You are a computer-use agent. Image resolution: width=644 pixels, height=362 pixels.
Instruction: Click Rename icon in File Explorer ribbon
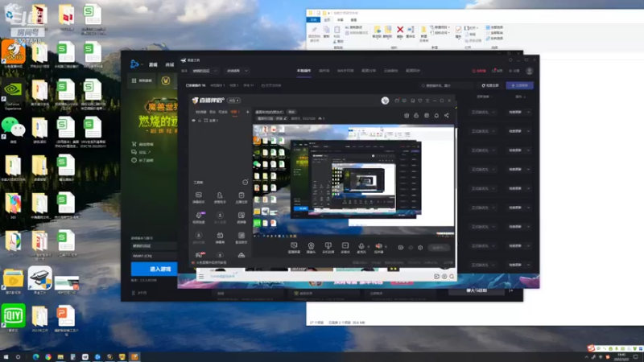tap(411, 31)
